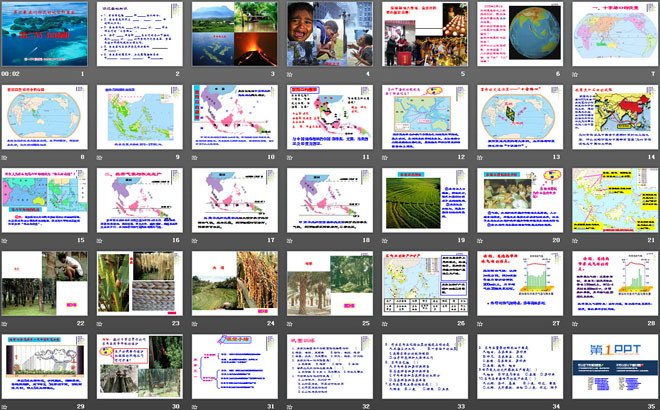The image size is (660, 410).
Task: Click the animation star icon below slide 8
Action: [6, 157]
